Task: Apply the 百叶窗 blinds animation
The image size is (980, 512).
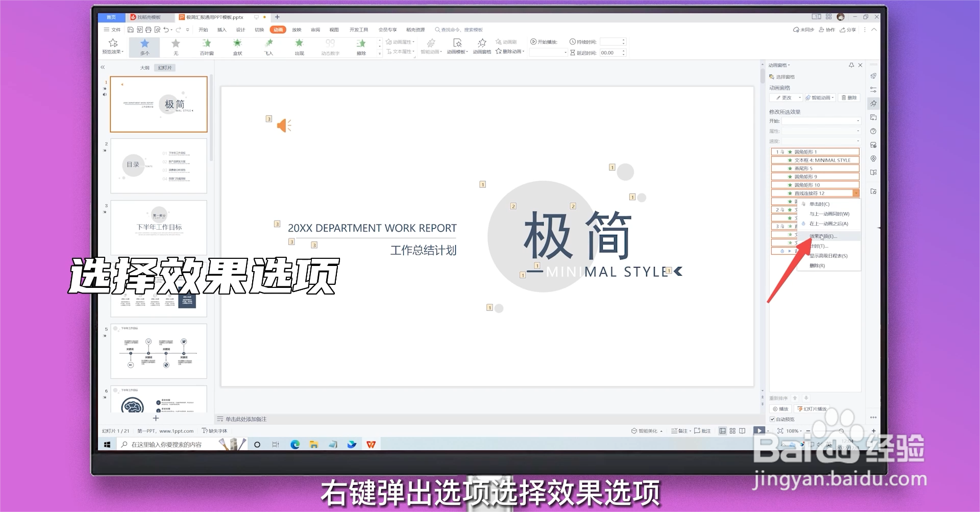Action: pos(207,47)
